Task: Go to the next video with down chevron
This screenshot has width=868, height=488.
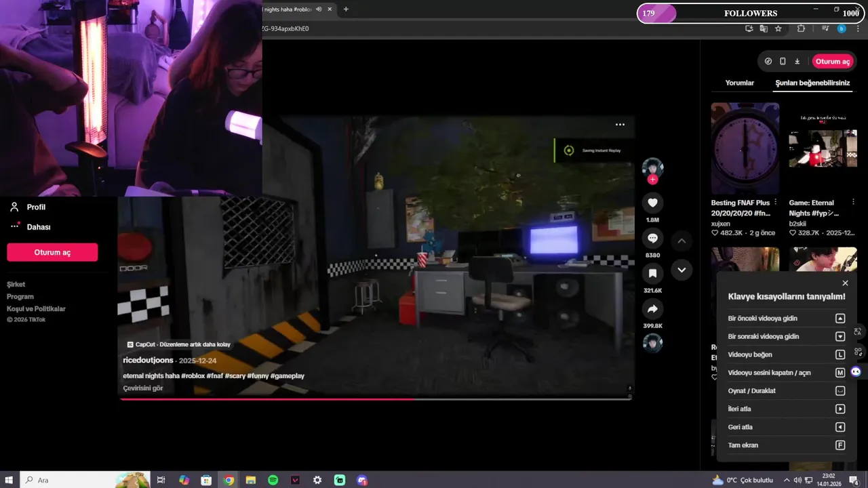Action: 682,270
